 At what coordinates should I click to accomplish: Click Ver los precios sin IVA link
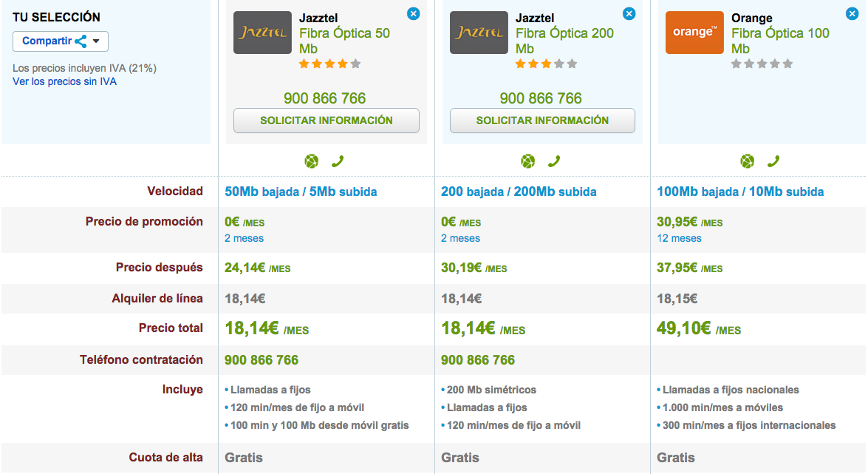(65, 81)
